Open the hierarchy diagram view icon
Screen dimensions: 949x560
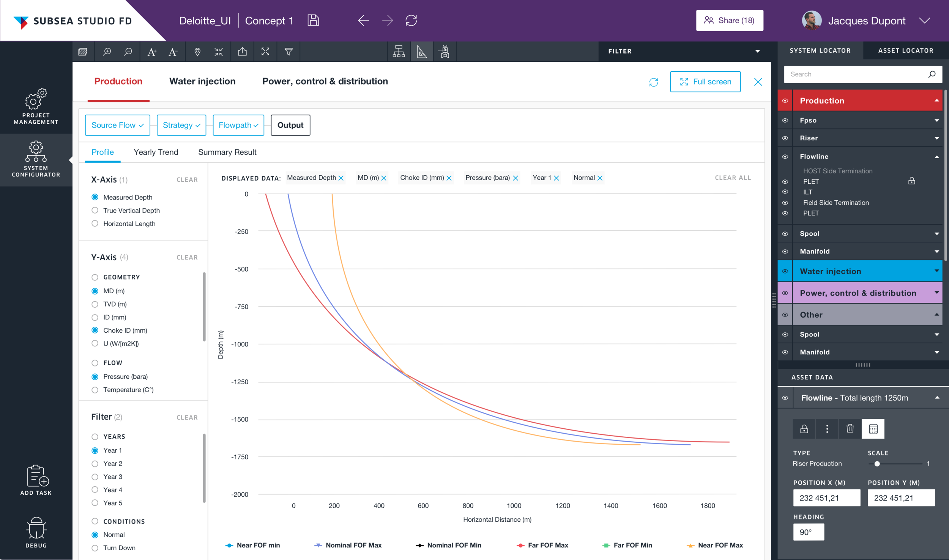click(x=399, y=52)
